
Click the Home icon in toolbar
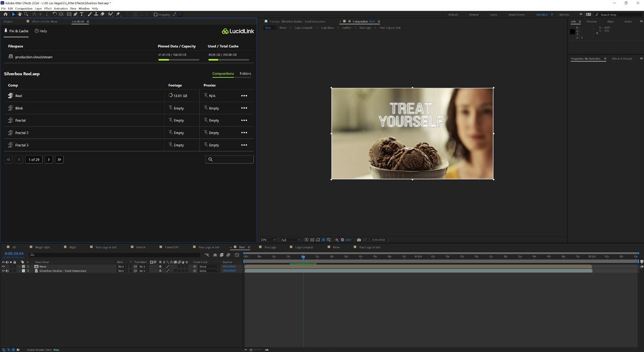tap(6, 14)
